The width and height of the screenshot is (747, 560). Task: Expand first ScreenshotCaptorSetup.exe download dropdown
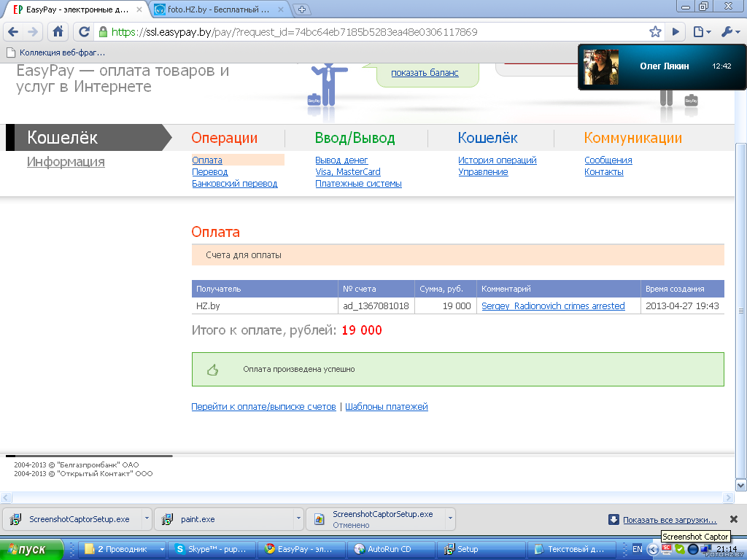[x=147, y=518]
